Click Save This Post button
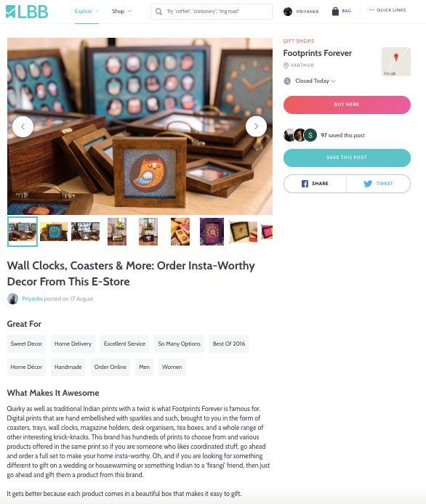Screen dimensions: 426x504 347,158
